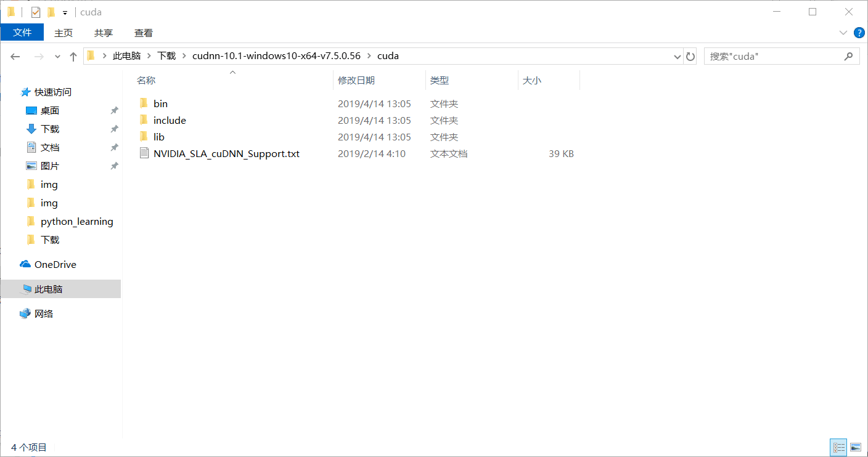Open the Customize Quick Access Toolbar dropdown

[x=65, y=12]
